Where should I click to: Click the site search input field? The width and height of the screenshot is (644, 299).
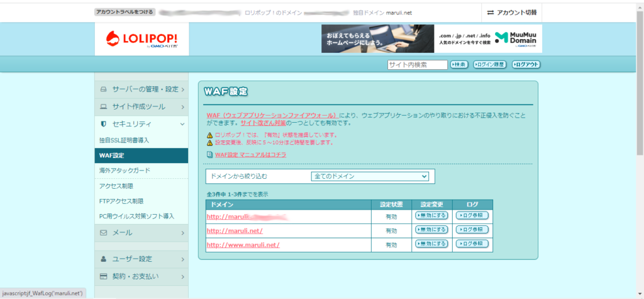(417, 65)
